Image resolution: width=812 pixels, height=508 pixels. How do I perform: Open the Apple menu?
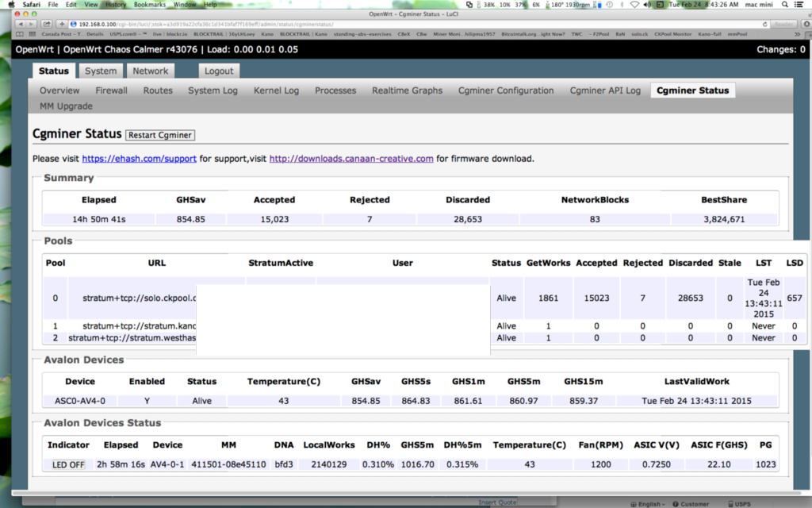pos(10,4)
